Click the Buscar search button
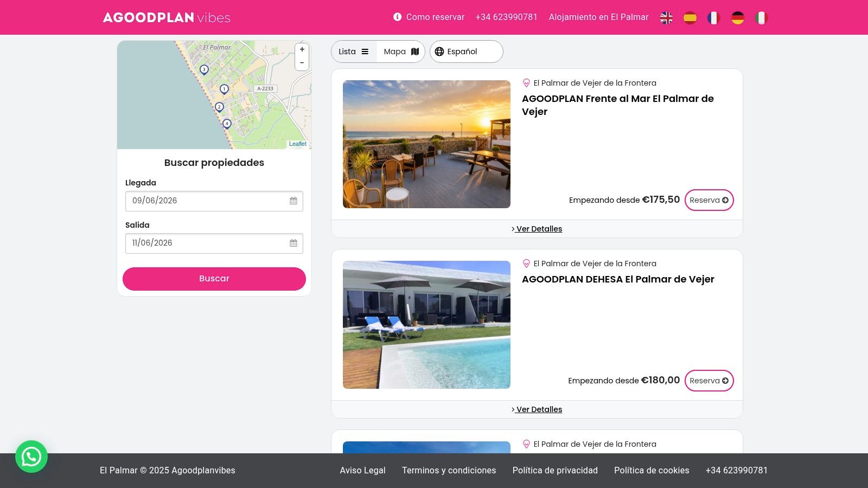This screenshot has height=488, width=868. coord(214,279)
